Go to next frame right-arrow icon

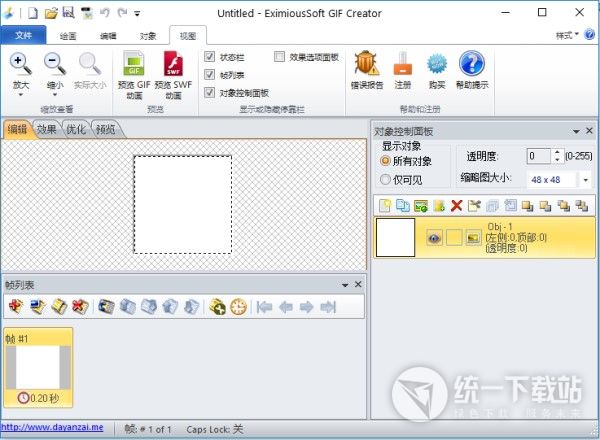tap(307, 307)
